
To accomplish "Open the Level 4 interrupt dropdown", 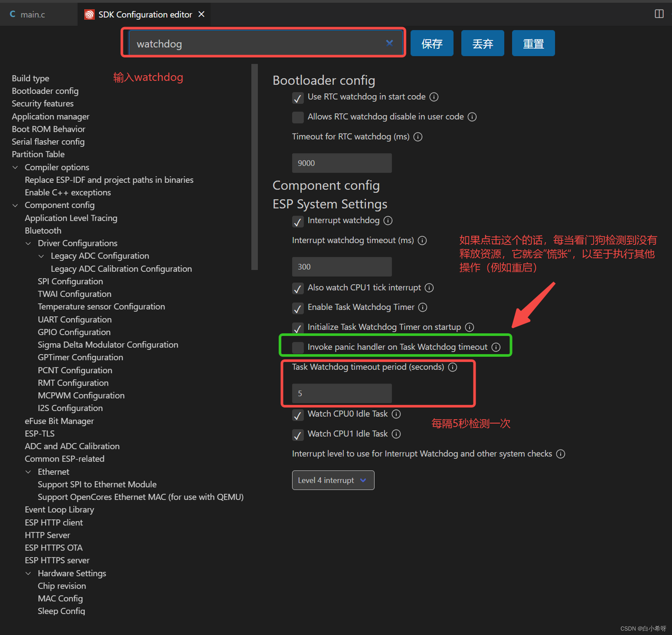I will coord(333,480).
